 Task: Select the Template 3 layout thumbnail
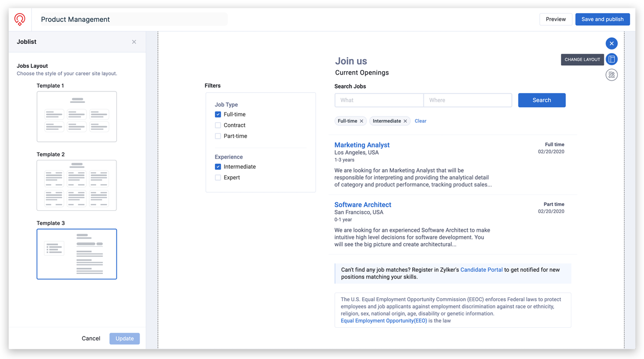pyautogui.click(x=77, y=254)
